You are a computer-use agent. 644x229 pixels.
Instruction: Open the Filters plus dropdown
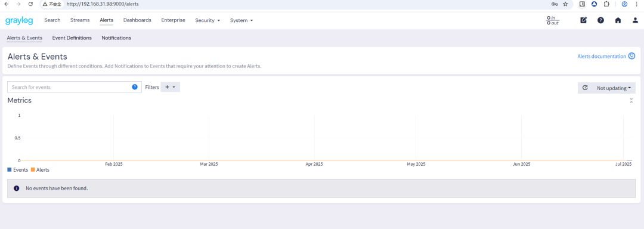(x=170, y=87)
